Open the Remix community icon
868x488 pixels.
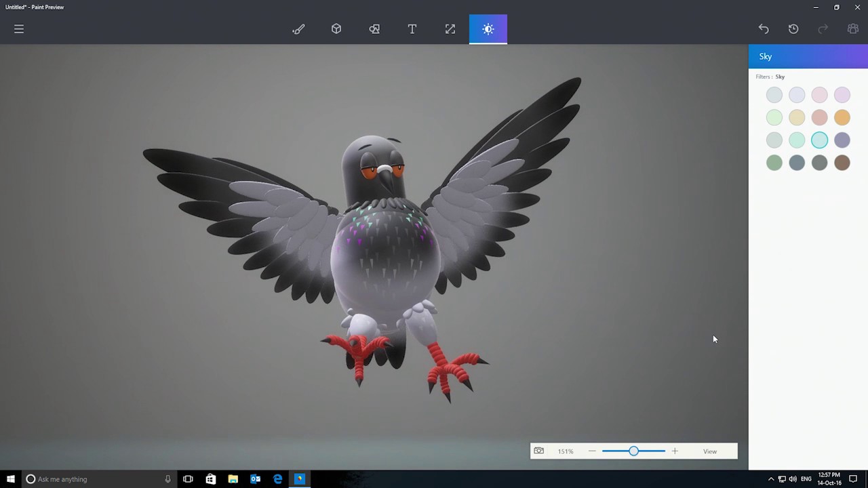point(853,29)
